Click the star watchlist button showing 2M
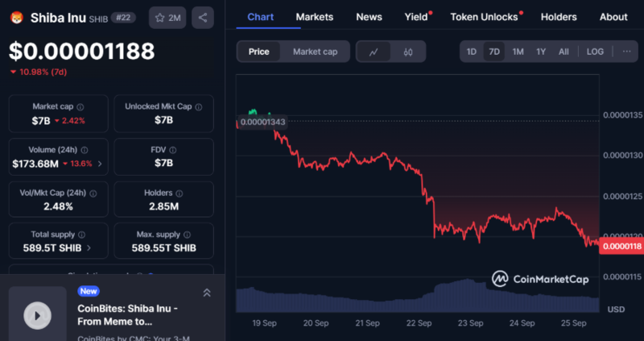The width and height of the screenshot is (644, 341). pyautogui.click(x=168, y=17)
